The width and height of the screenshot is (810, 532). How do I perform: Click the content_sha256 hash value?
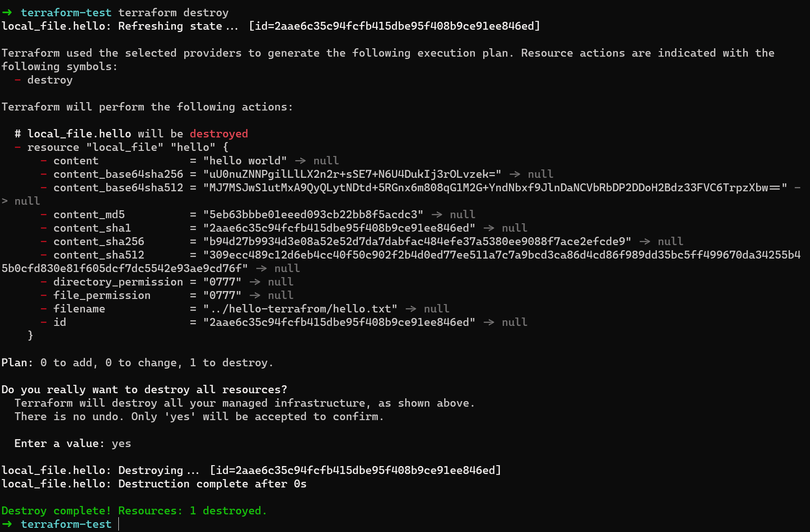pos(417,241)
